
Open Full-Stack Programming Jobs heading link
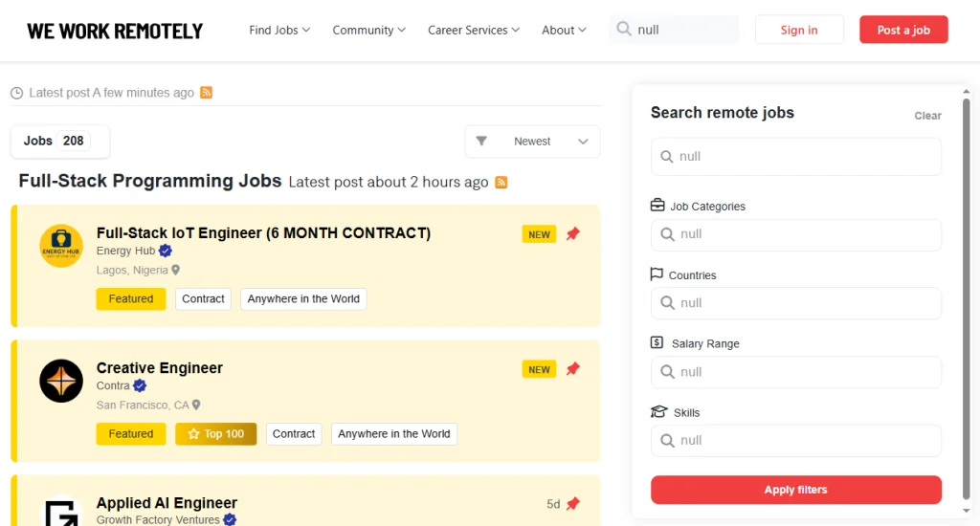150,181
